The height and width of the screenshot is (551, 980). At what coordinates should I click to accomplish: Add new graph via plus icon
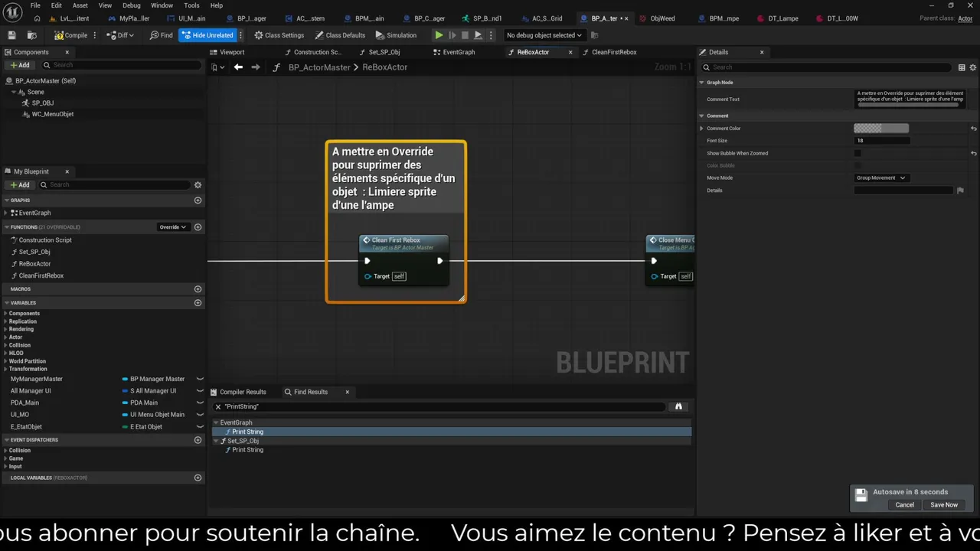click(198, 201)
